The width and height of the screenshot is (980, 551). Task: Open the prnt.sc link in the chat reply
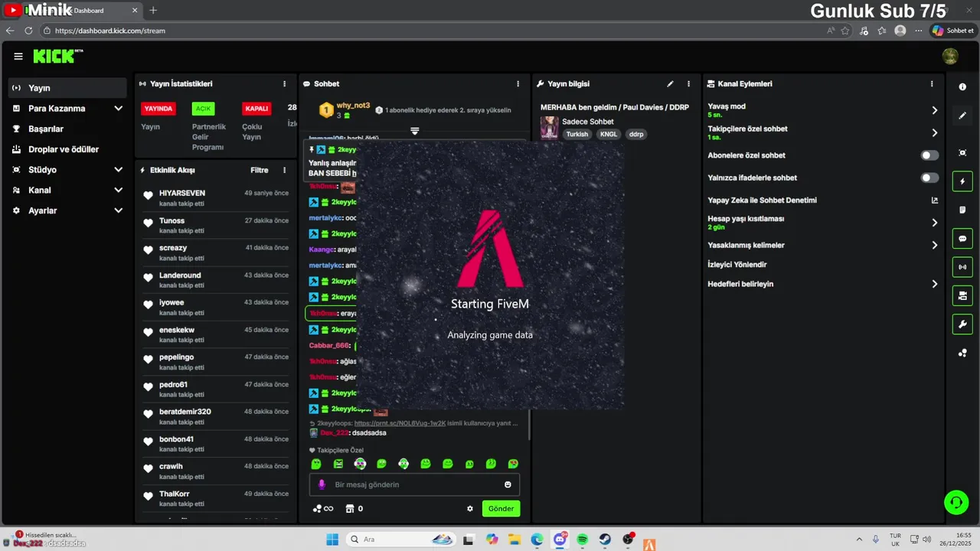click(x=398, y=423)
